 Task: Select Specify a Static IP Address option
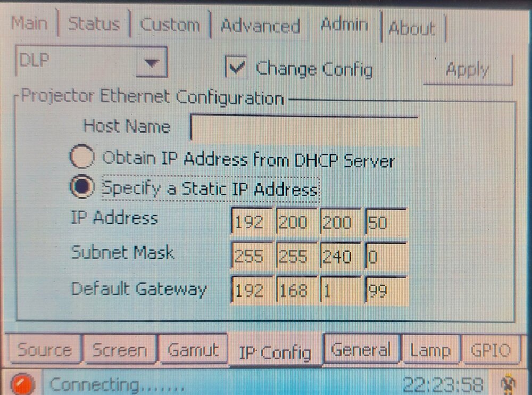(82, 186)
